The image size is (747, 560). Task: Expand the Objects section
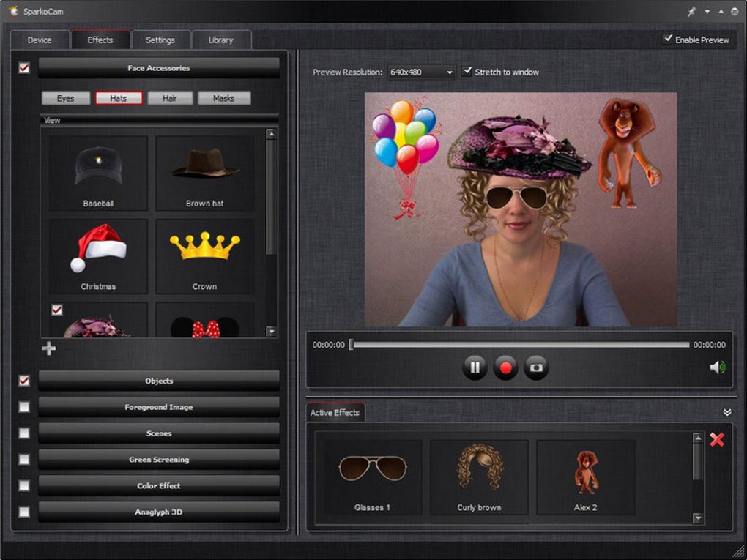(159, 381)
